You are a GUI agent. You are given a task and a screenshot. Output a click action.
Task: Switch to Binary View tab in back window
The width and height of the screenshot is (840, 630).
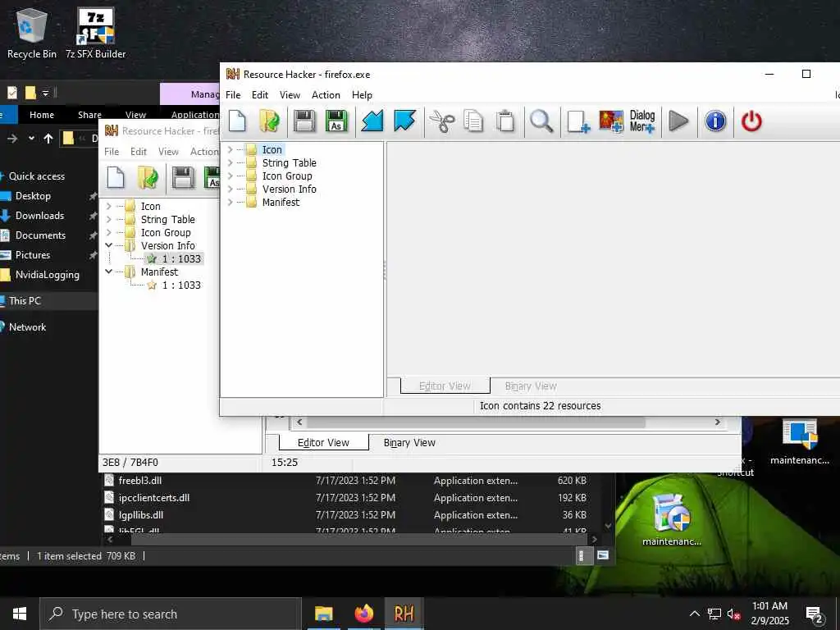[409, 442]
